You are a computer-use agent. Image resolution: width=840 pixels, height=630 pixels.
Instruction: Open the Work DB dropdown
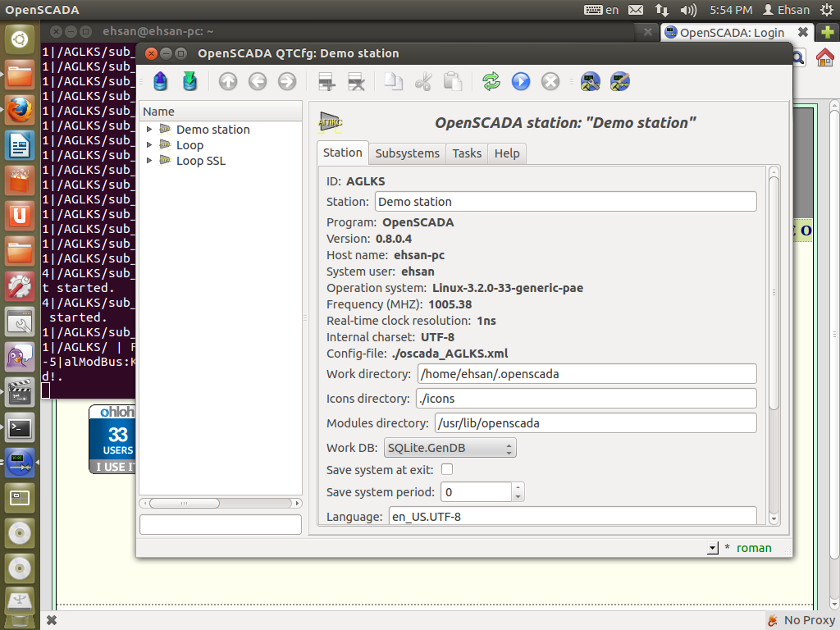point(449,448)
